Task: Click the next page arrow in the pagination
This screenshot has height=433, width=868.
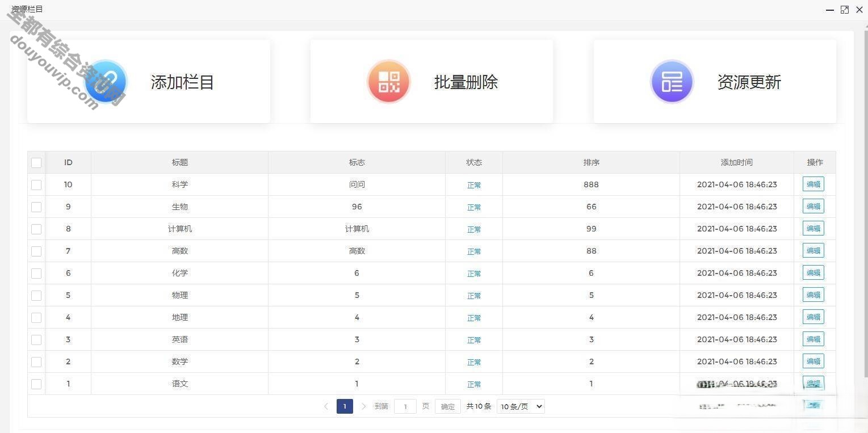Action: point(364,406)
